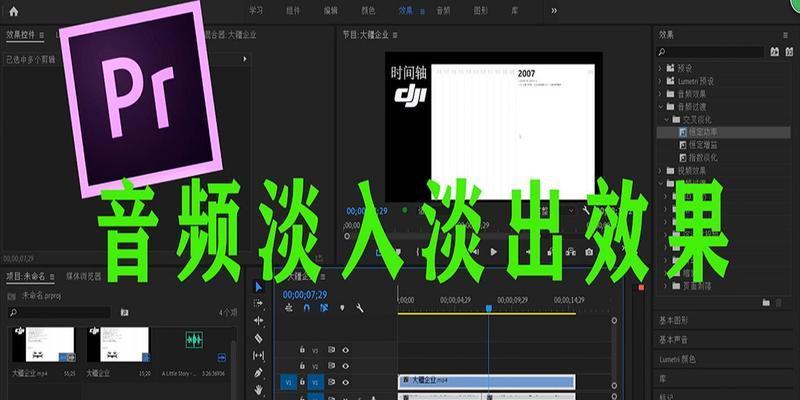Open the 基本图形 panel
The width and height of the screenshot is (800, 400).
click(x=673, y=320)
